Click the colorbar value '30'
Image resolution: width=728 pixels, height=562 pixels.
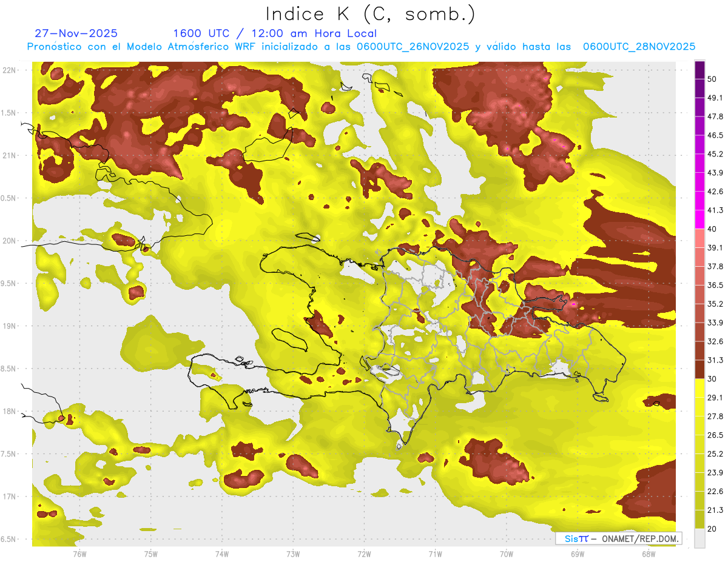tap(712, 378)
